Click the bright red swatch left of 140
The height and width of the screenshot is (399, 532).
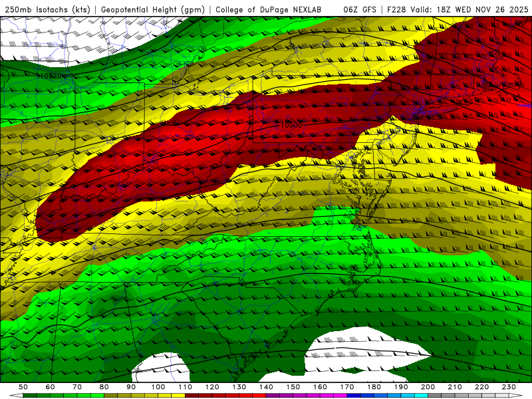259,396
